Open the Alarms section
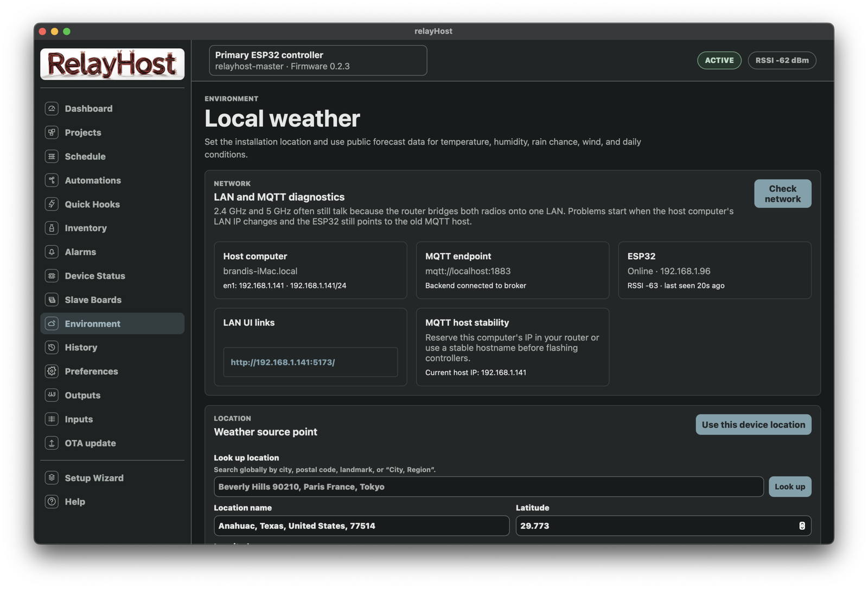This screenshot has width=868, height=589. click(x=112, y=252)
